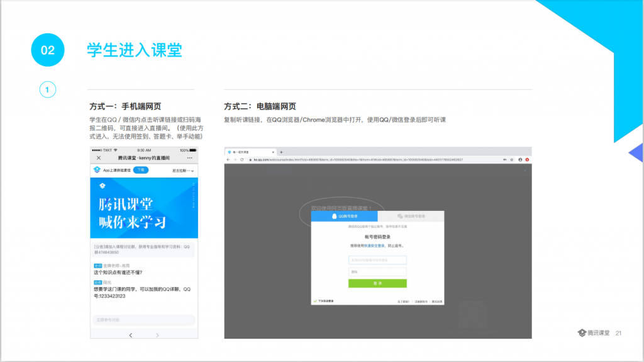Switch to QQ帐号登录 tab
This screenshot has height=362, width=644.
point(344,216)
